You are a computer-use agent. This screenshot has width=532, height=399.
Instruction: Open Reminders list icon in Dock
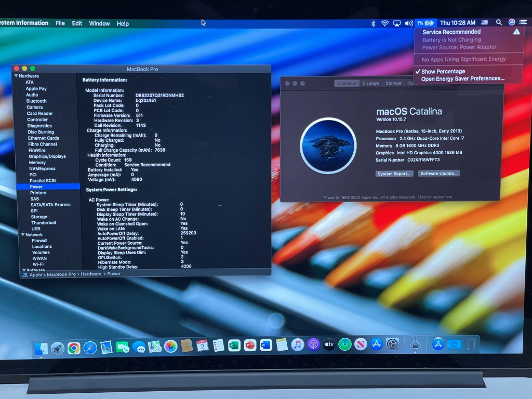(219, 345)
